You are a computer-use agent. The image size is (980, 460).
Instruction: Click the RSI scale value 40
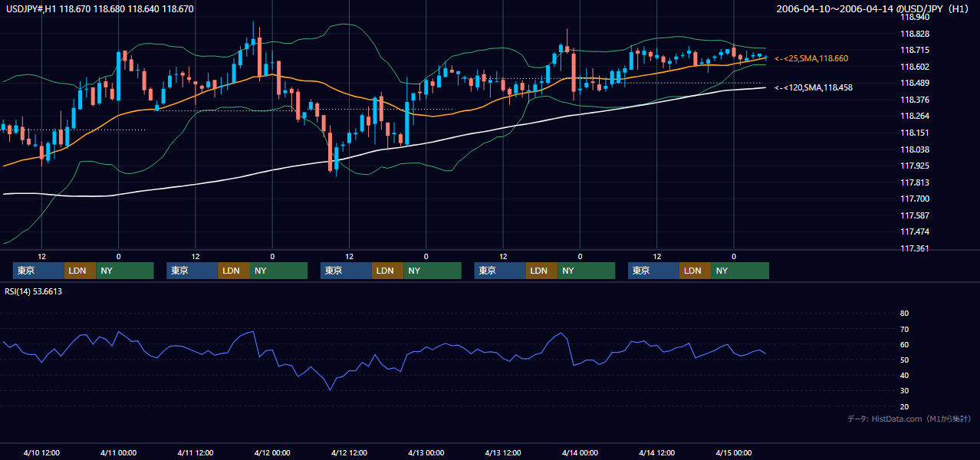click(904, 376)
